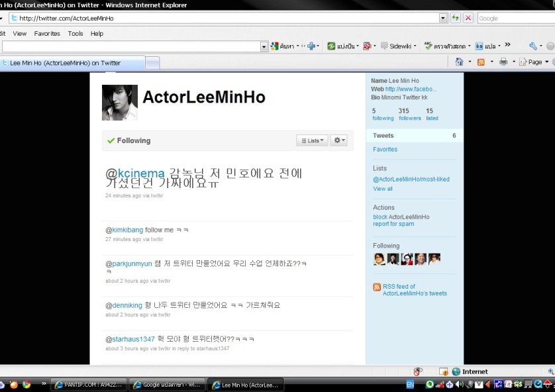Click the orange RSS feeds command bar icon

pyautogui.click(x=481, y=62)
